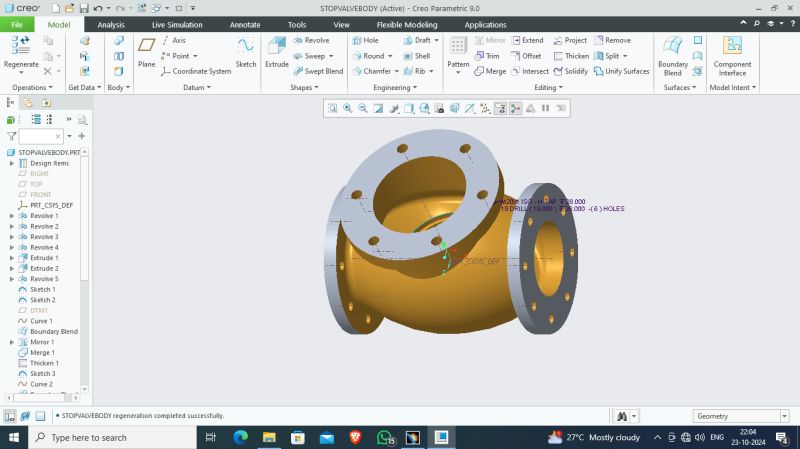Open the Editing group dropdown
The height and width of the screenshot is (449, 800).
[x=548, y=87]
